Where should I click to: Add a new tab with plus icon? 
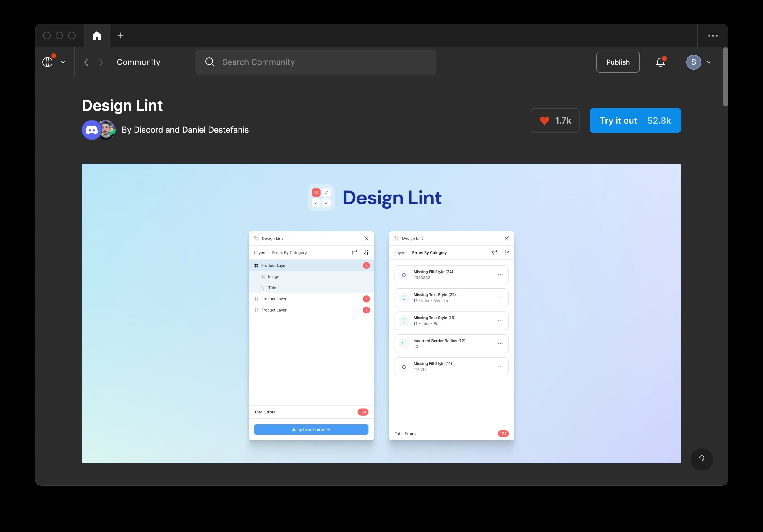pos(121,36)
